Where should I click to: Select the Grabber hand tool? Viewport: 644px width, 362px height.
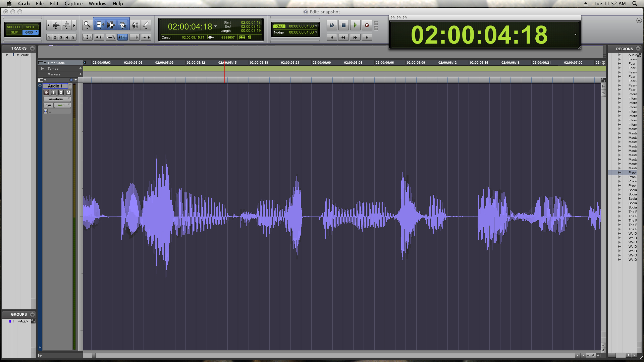pyautogui.click(x=123, y=25)
